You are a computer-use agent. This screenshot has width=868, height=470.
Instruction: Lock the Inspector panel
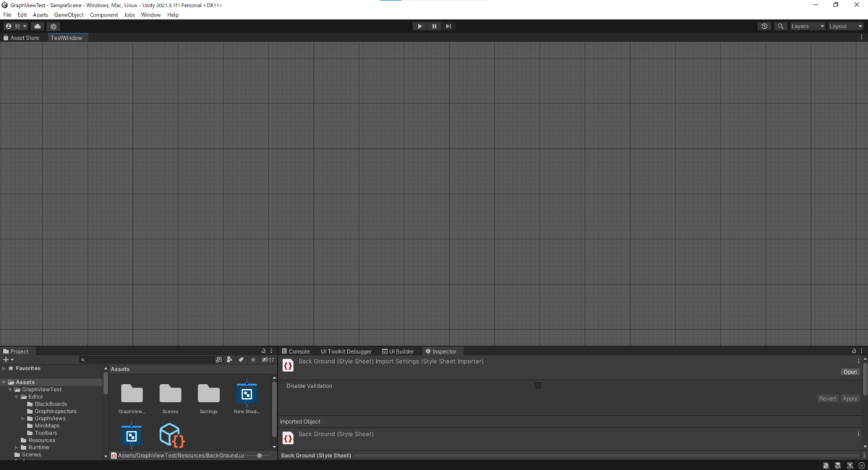[853, 351]
